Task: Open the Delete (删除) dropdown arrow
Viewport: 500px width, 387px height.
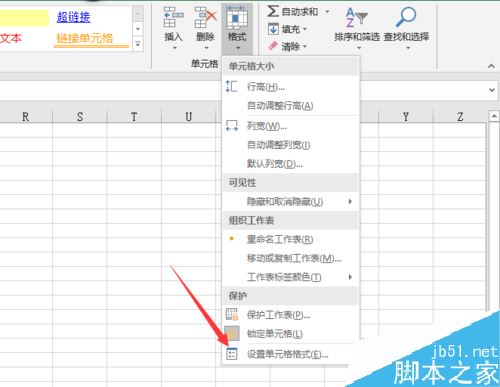Action: pos(206,48)
